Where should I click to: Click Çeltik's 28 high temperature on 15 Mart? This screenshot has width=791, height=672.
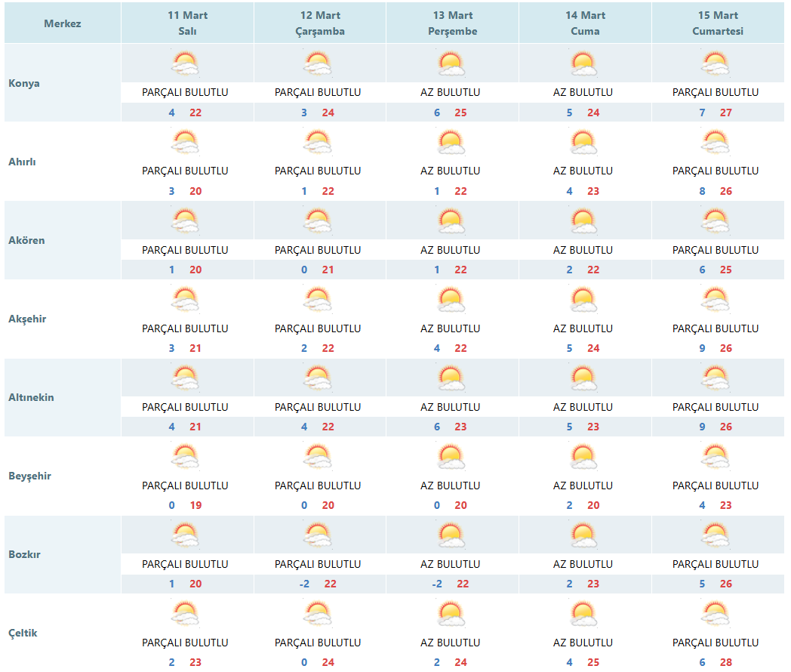pyautogui.click(x=725, y=662)
